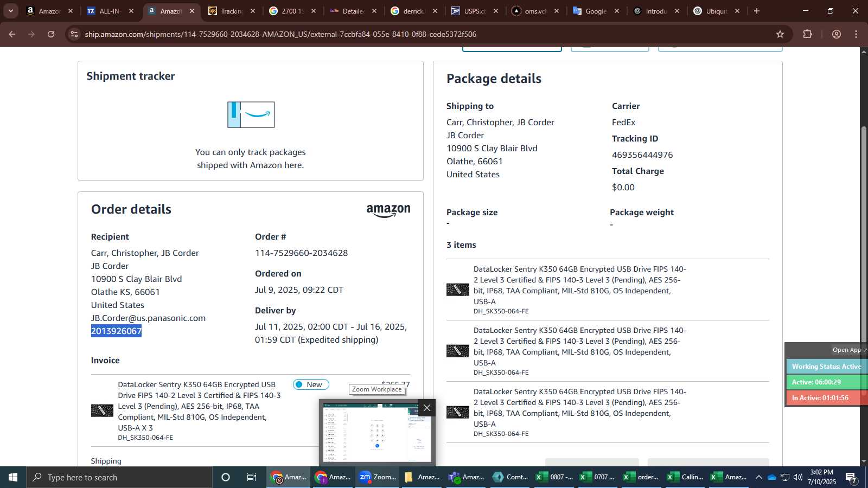This screenshot has width=868, height=488.
Task: Open Chrome three-dot menu
Action: [x=856, y=34]
